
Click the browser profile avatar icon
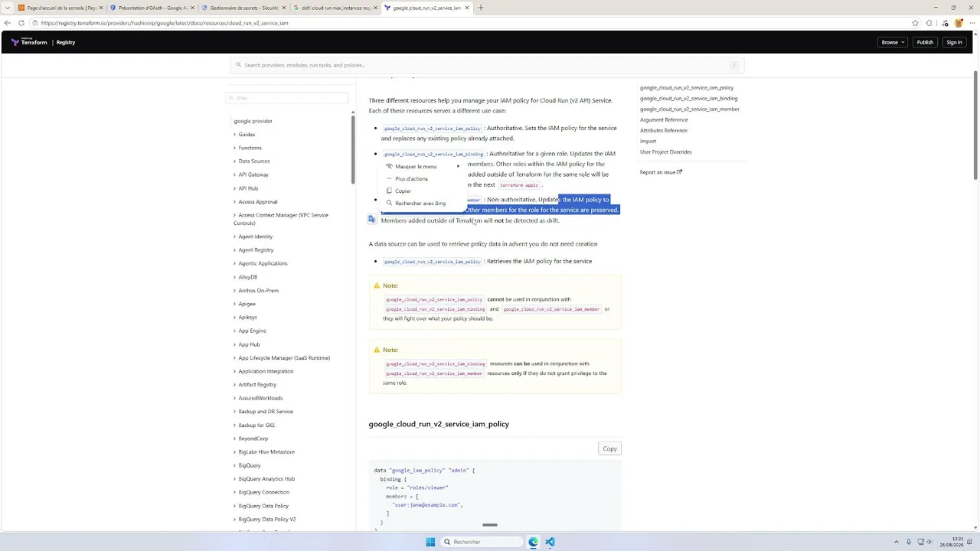pos(959,23)
